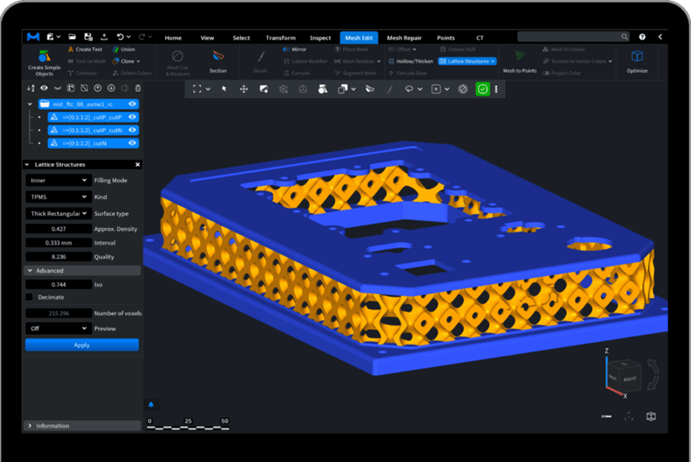Open the Inspect ribbon tab
The height and width of the screenshot is (462, 691).
[320, 37]
